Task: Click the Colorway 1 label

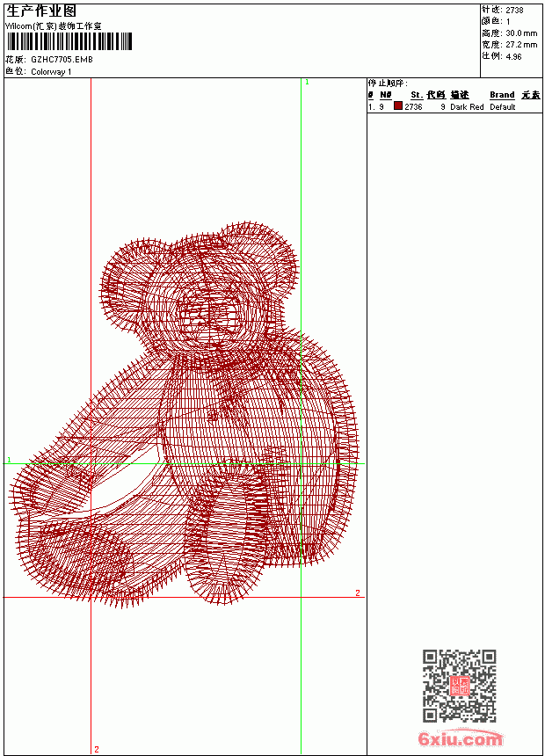Action: [x=51, y=72]
